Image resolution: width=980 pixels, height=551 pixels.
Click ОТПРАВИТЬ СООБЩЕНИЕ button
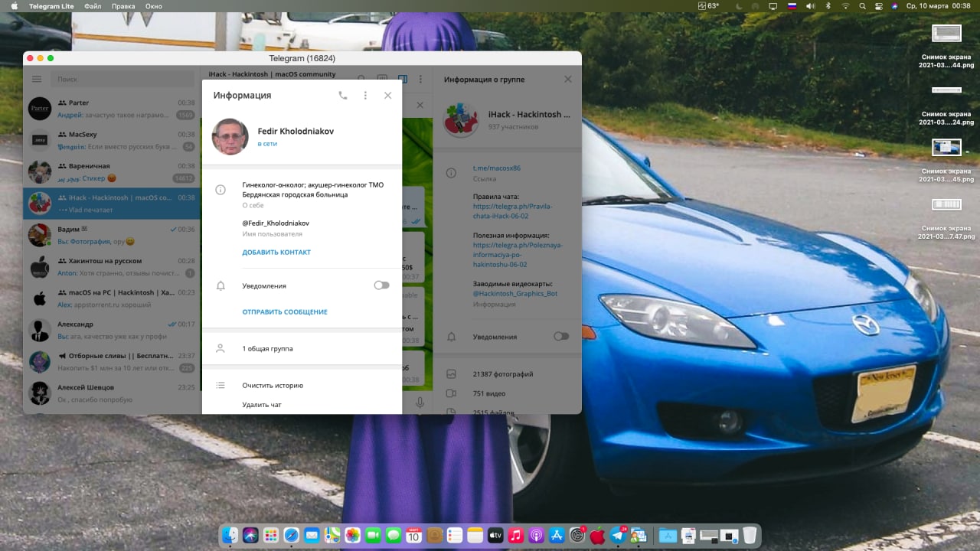click(285, 312)
